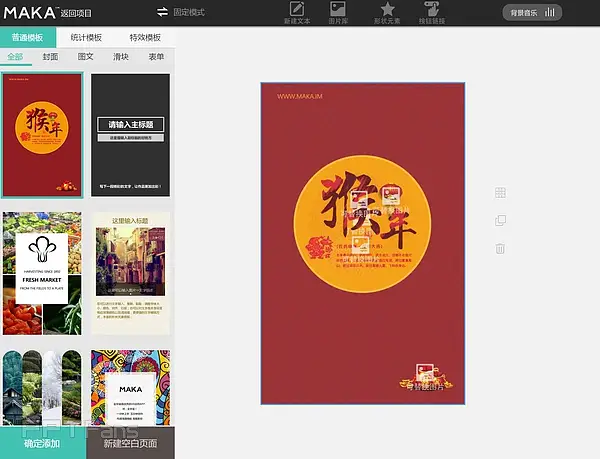The width and height of the screenshot is (600, 459).
Task: Switch to the 特效模板 tab
Action: coord(145,37)
